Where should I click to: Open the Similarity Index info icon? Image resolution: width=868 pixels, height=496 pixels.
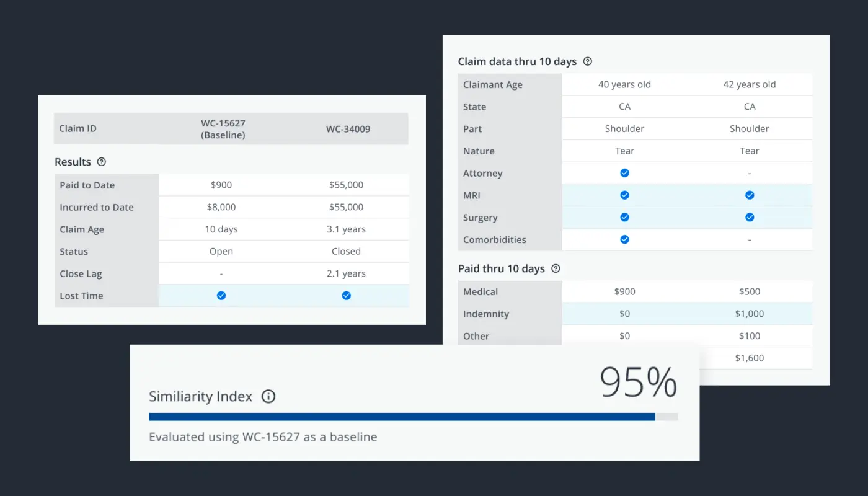[x=268, y=397]
